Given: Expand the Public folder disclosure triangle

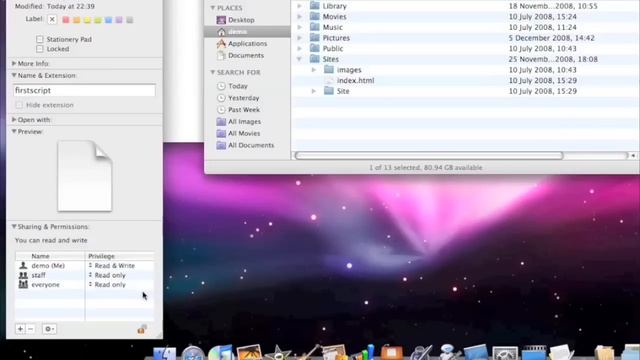Looking at the screenshot, I should [x=300, y=48].
